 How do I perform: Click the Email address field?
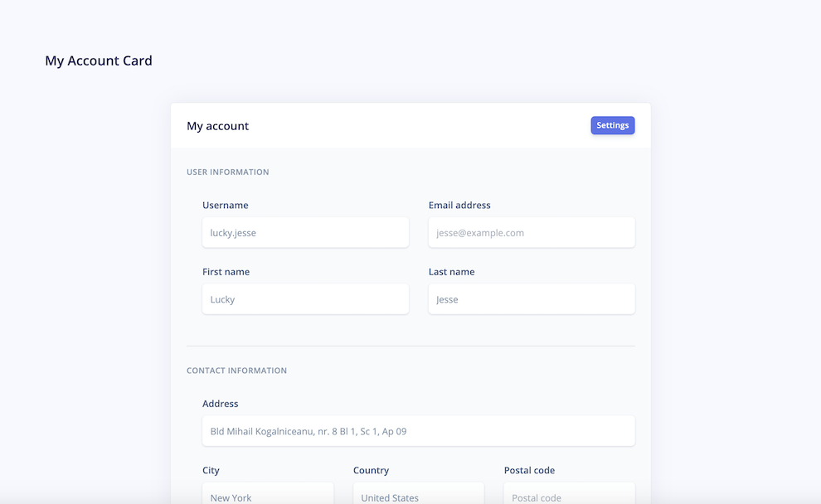point(531,232)
